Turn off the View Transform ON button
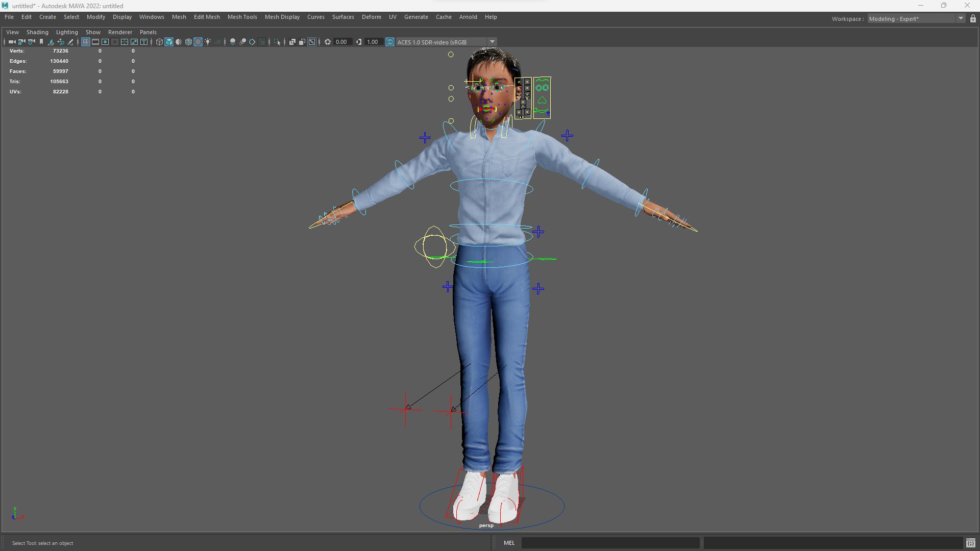Image resolution: width=980 pixels, height=551 pixels. click(390, 42)
